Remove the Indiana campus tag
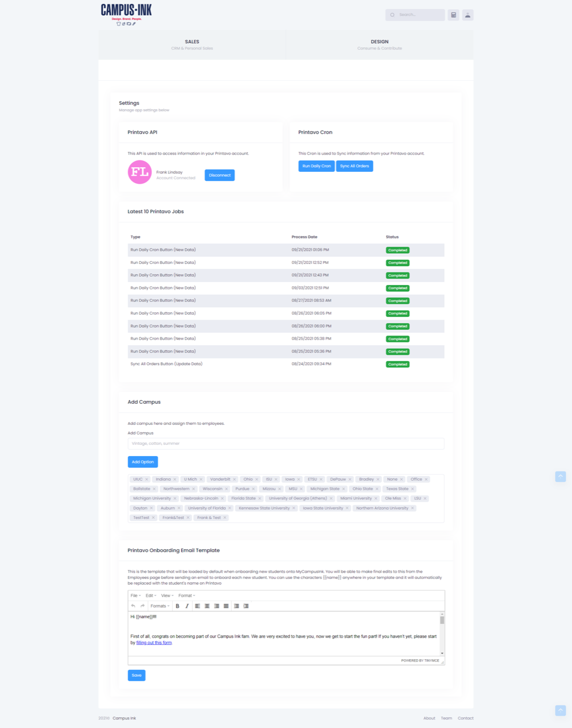This screenshot has height=728, width=572. [x=175, y=479]
